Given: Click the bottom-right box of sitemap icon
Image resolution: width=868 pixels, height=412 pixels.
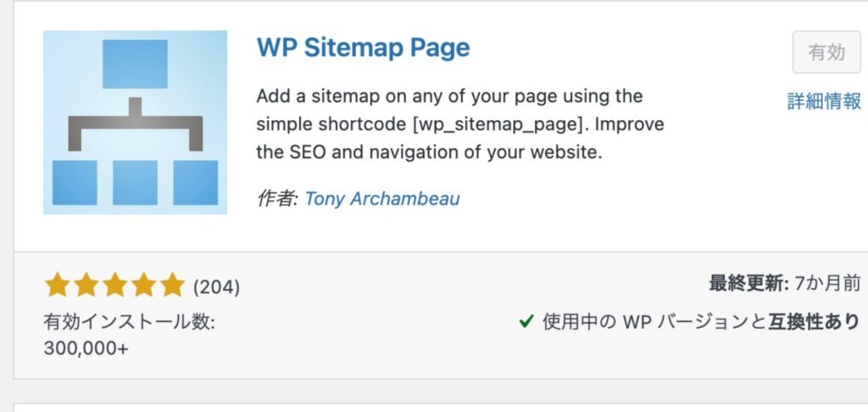Looking at the screenshot, I should (x=196, y=181).
